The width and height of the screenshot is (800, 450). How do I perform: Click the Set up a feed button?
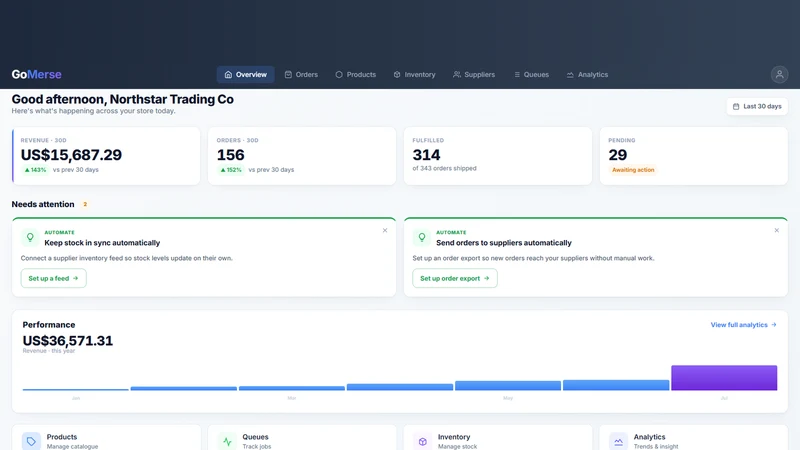coord(54,278)
